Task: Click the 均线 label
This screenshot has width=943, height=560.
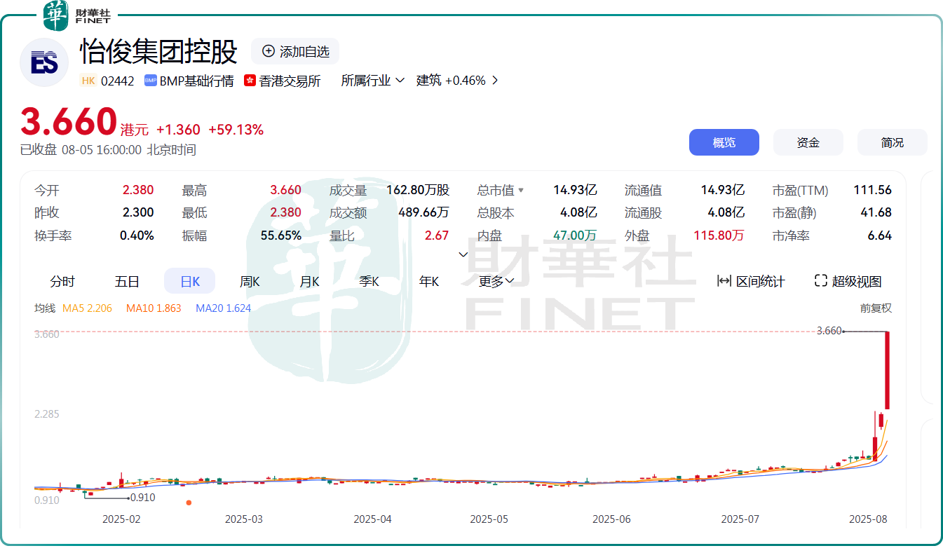Action: (45, 308)
